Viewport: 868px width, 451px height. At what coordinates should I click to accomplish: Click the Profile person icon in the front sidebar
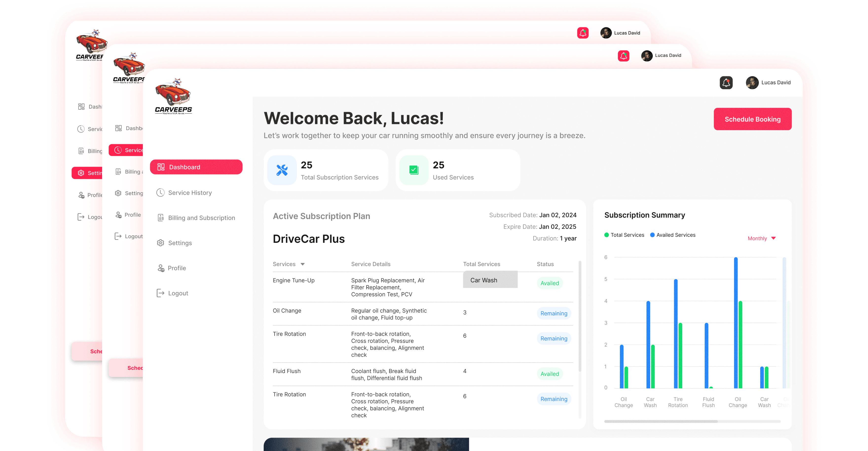pos(161,268)
